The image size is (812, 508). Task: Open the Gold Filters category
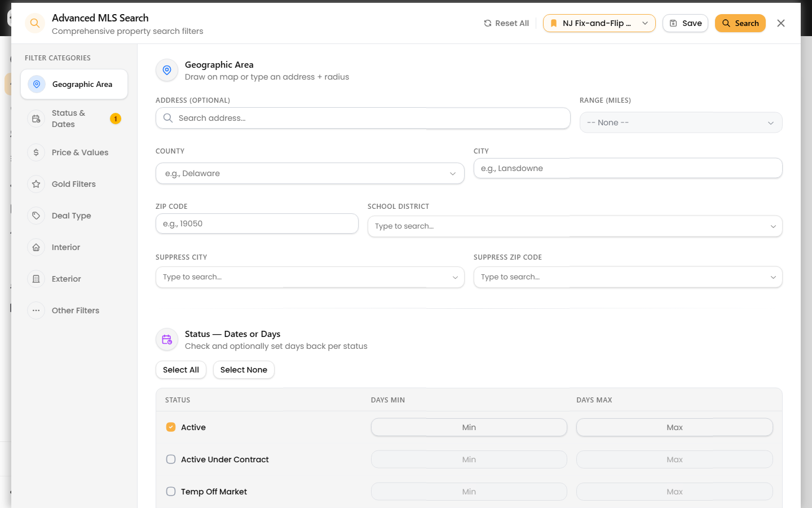pos(74,184)
